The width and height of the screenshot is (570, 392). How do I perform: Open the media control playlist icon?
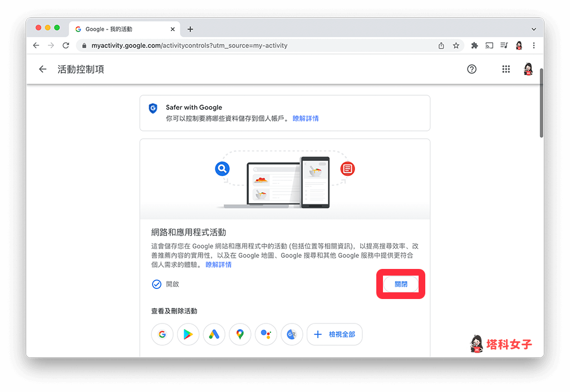pyautogui.click(x=504, y=46)
